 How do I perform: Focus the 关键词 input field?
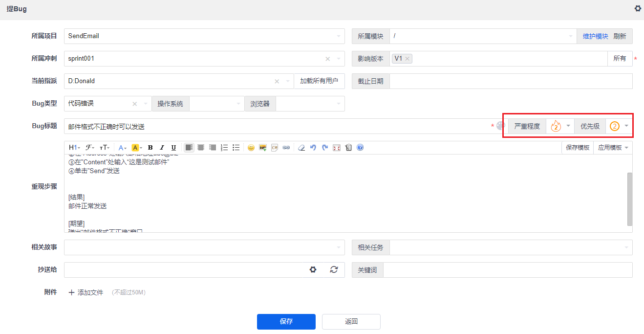click(x=508, y=270)
